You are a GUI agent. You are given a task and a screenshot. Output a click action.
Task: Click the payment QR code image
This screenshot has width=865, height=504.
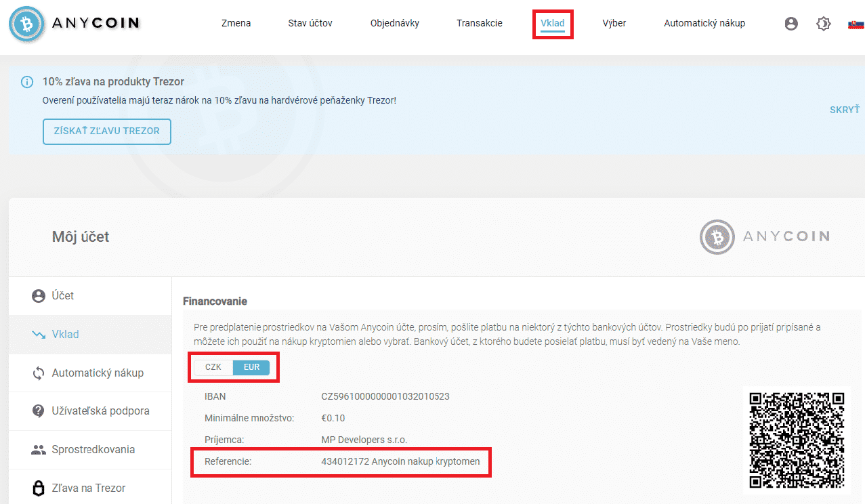[x=797, y=439]
